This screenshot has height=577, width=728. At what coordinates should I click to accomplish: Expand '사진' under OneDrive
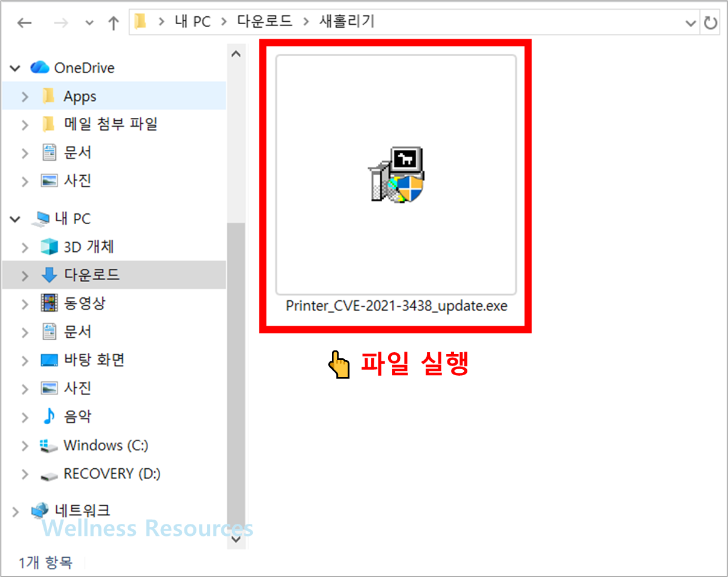(25, 181)
